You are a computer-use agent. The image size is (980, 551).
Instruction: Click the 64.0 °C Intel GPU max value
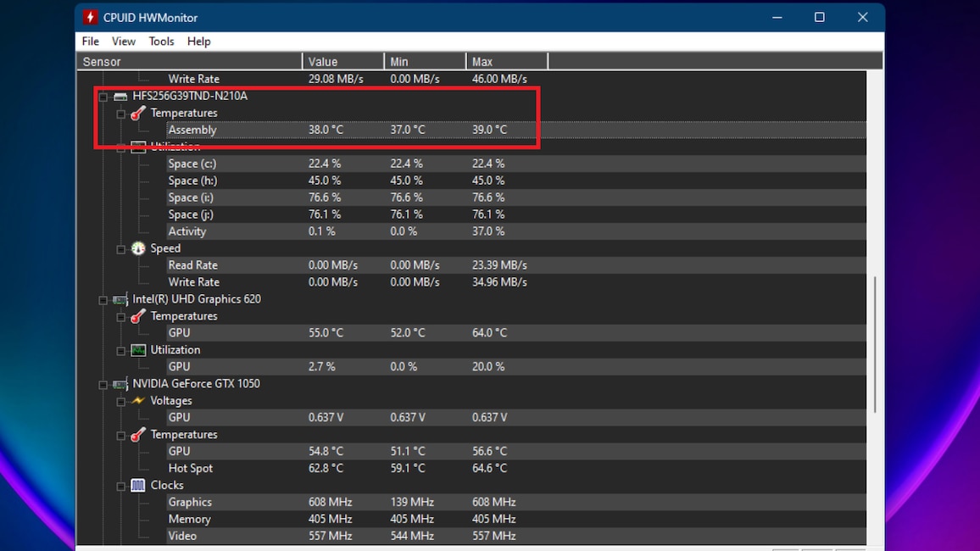489,333
